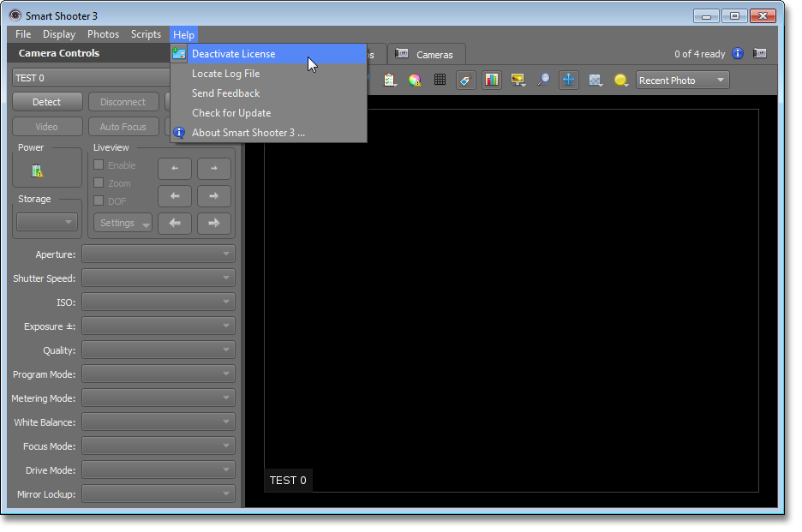Viewport: 802px width, 532px height.
Task: Tick the Liveview Zoom checkbox
Action: [x=99, y=183]
